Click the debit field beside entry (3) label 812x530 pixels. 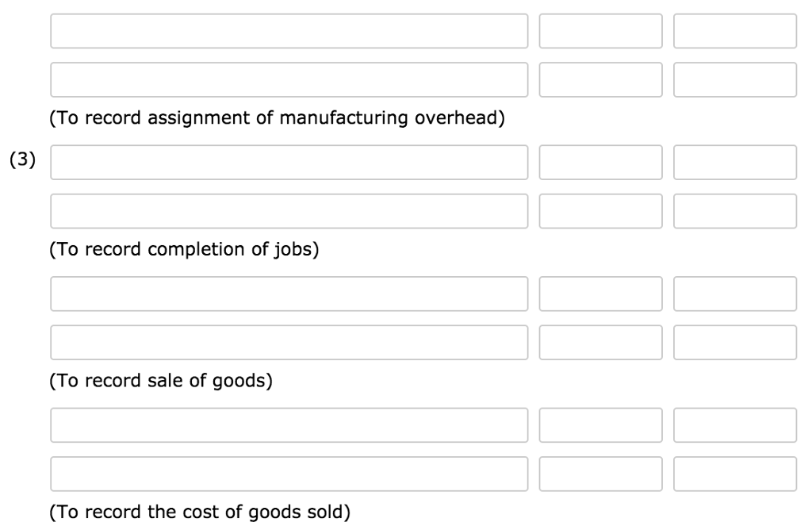click(601, 162)
